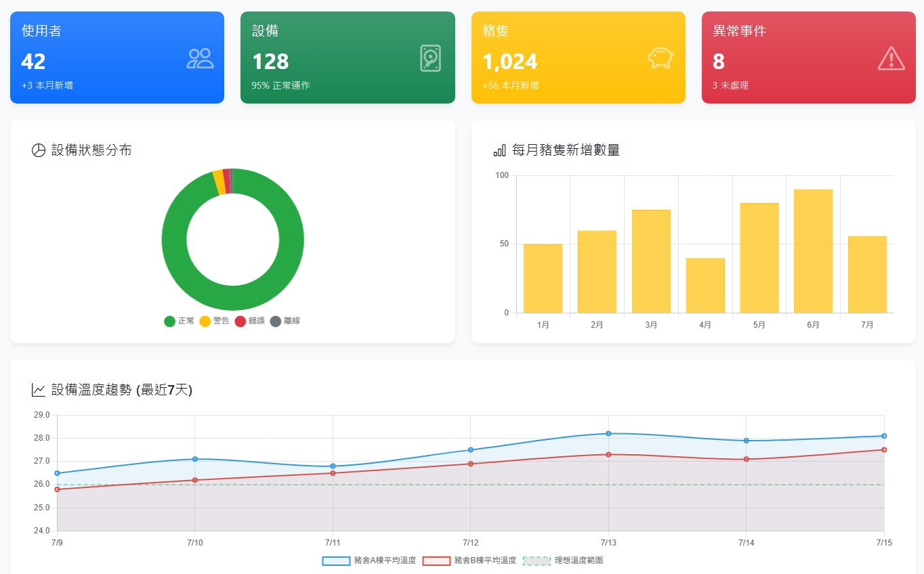Viewport: 924px width, 574px height.
Task: Click the 7月 bar in the bar chart
Action: coord(867,274)
